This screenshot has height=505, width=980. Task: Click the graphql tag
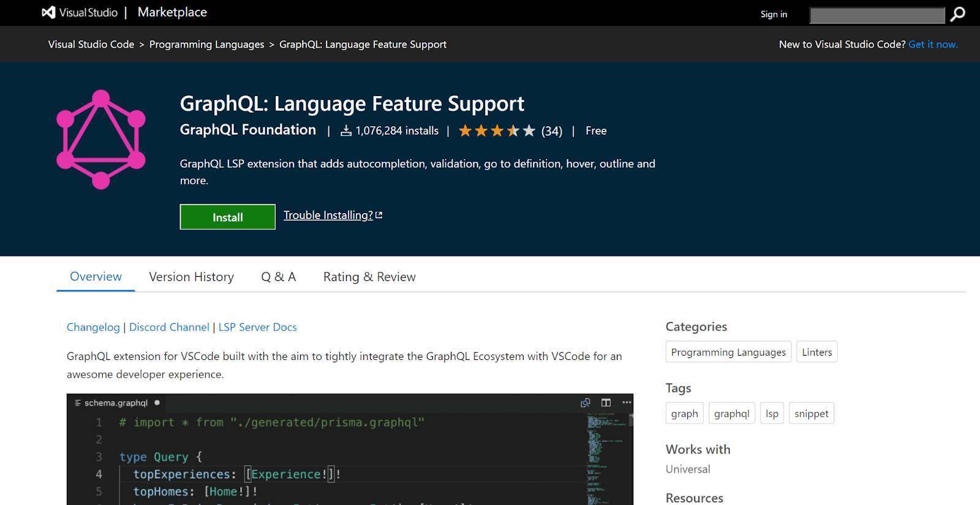(731, 413)
